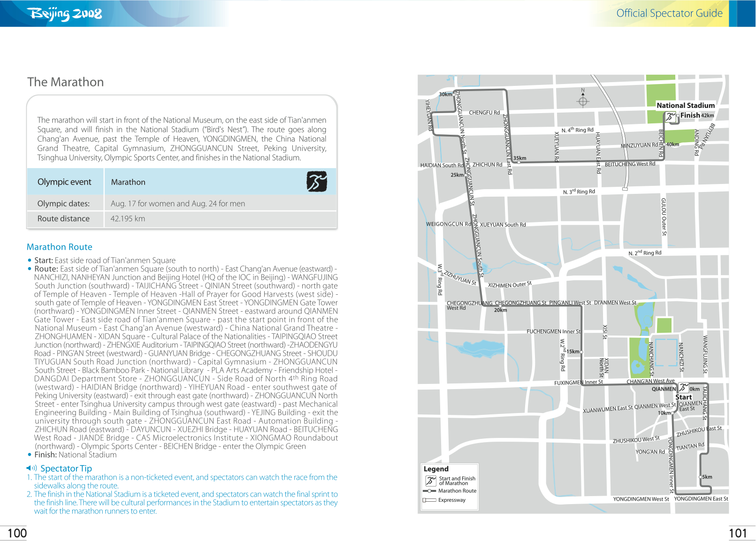756x559 pixels.
Task: Click the 'MINZUYUAN Rd' map label
Action: 639,145
